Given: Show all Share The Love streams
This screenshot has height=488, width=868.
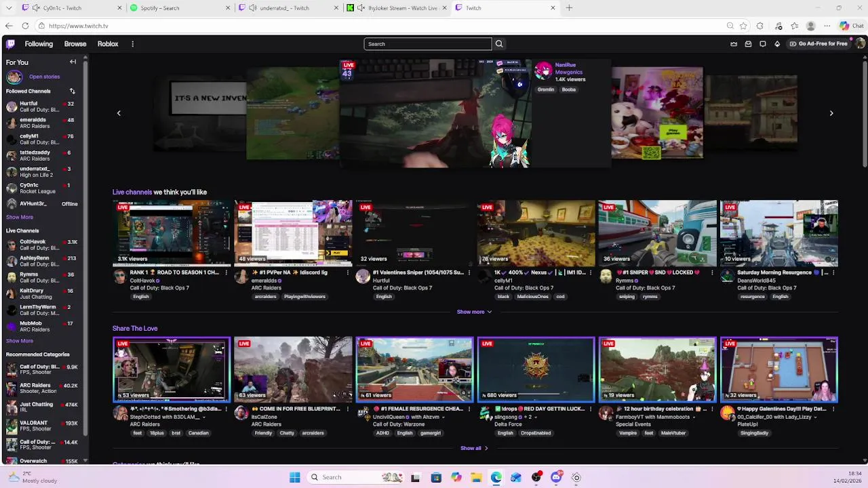Looking at the screenshot, I should coord(474,448).
